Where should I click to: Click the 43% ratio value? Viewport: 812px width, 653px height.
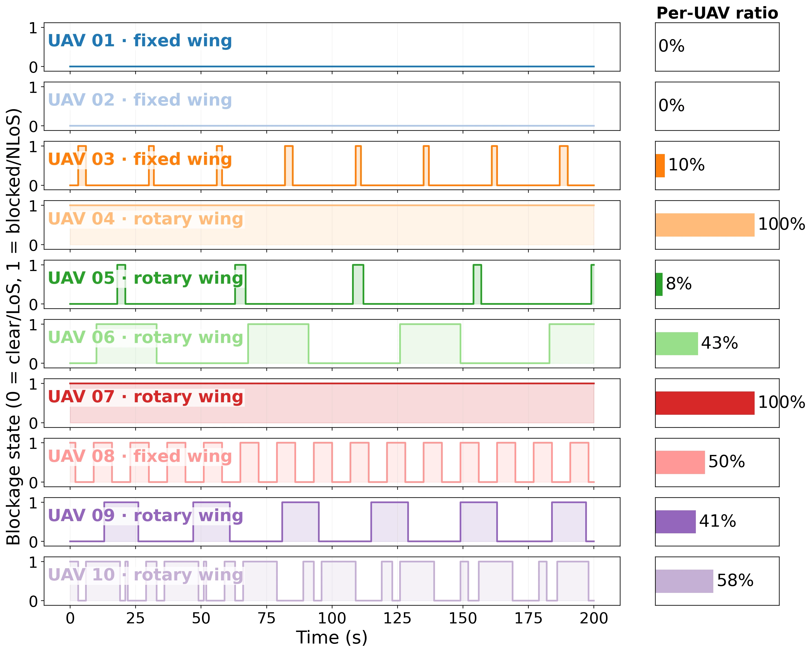[x=719, y=343]
